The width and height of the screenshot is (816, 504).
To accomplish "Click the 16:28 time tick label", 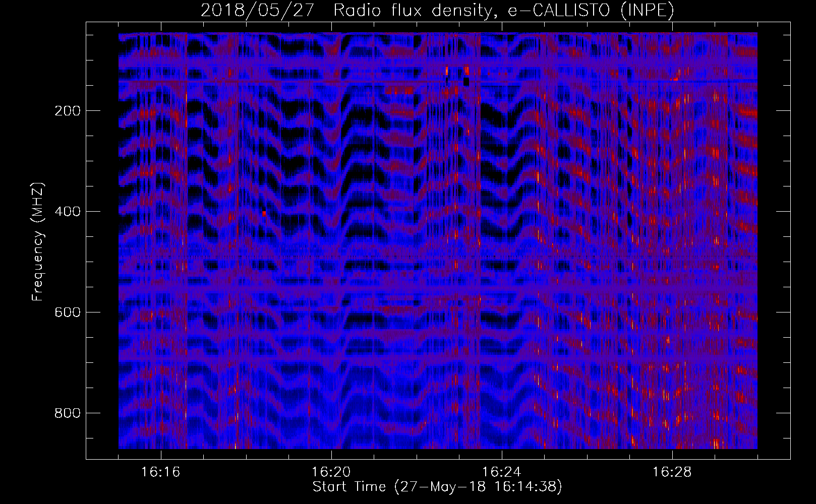I will coord(672,472).
